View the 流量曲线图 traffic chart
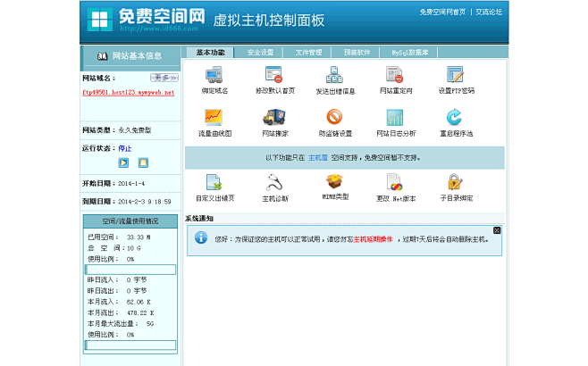The height and width of the screenshot is (366, 588). (x=214, y=118)
